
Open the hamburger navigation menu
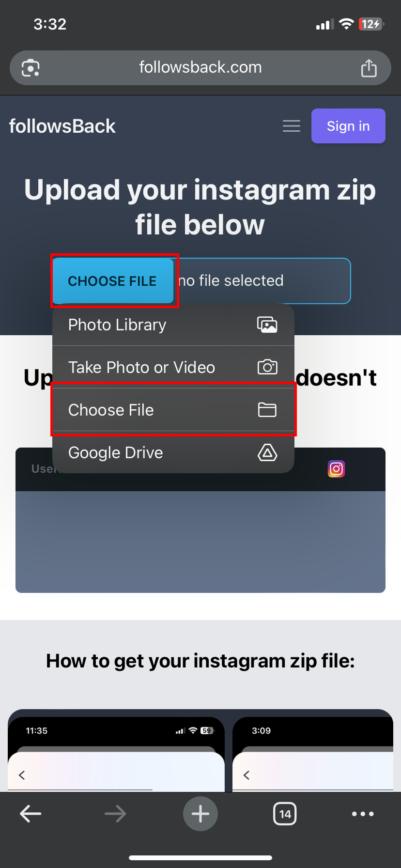tap(292, 126)
